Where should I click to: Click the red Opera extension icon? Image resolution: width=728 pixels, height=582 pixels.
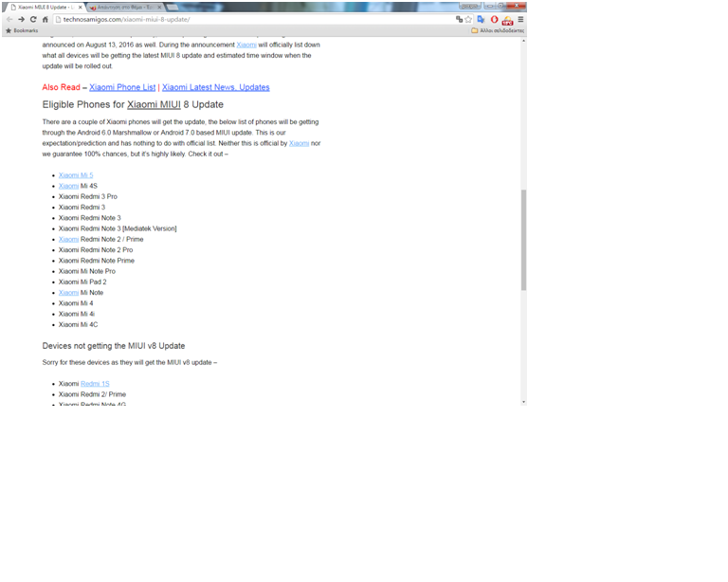point(494,20)
